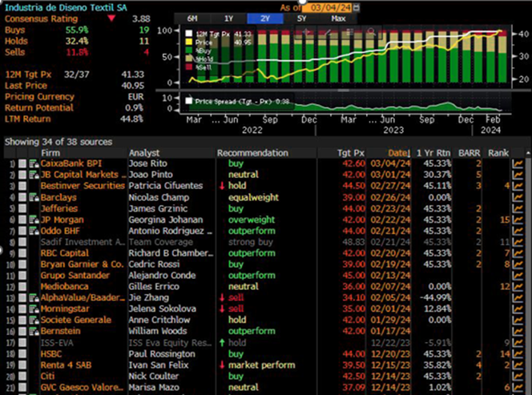Open report document icon for CaixaBank BPI
This screenshot has height=395, width=532.
click(x=34, y=164)
